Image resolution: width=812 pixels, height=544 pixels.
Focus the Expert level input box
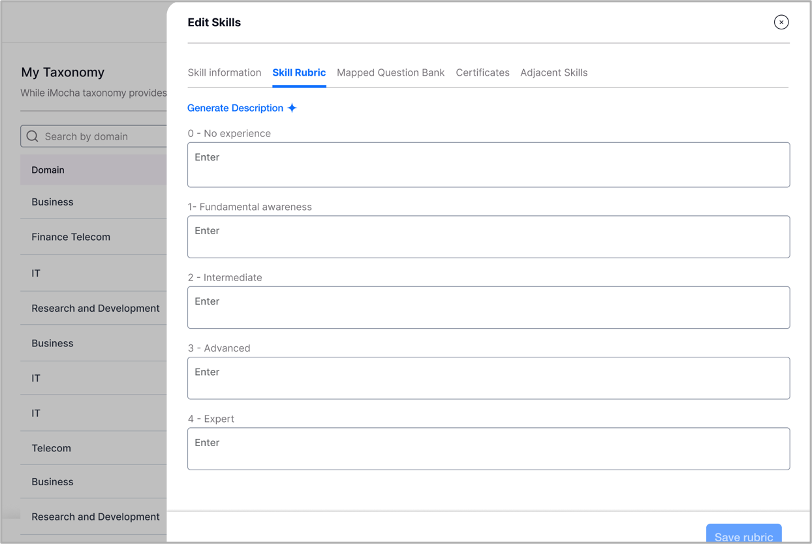click(488, 449)
